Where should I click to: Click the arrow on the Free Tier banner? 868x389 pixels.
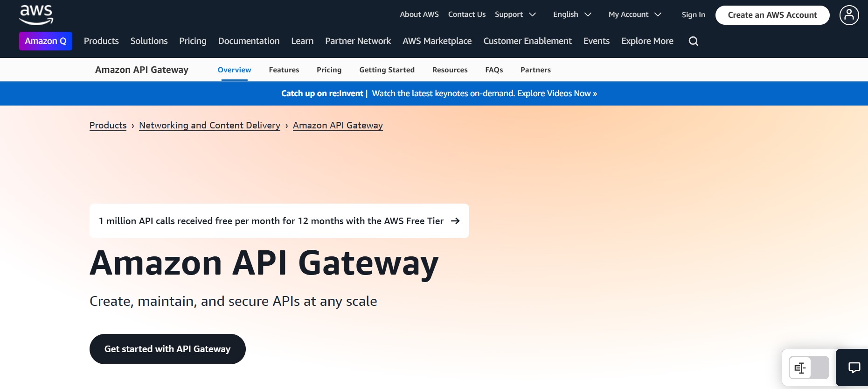[x=455, y=221]
